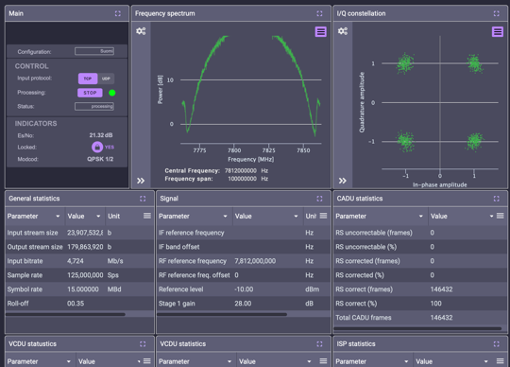Expand Frequency spectrum side panel arrows
This screenshot has width=510, height=367.
pos(141,181)
